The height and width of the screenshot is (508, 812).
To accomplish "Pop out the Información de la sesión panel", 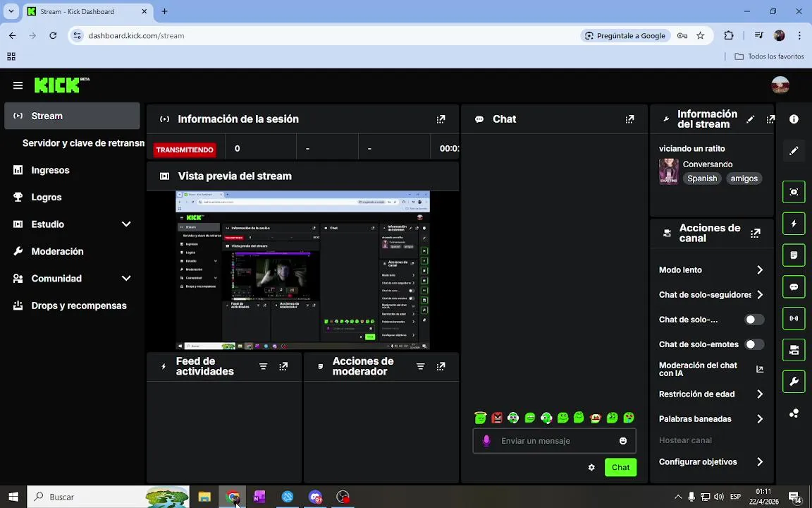I will [441, 119].
